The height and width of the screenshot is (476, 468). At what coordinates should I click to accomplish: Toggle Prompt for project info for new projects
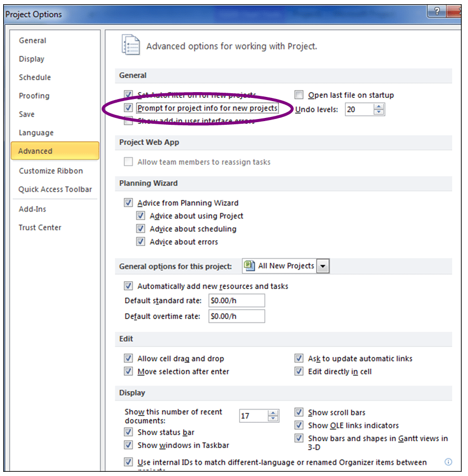pos(128,108)
